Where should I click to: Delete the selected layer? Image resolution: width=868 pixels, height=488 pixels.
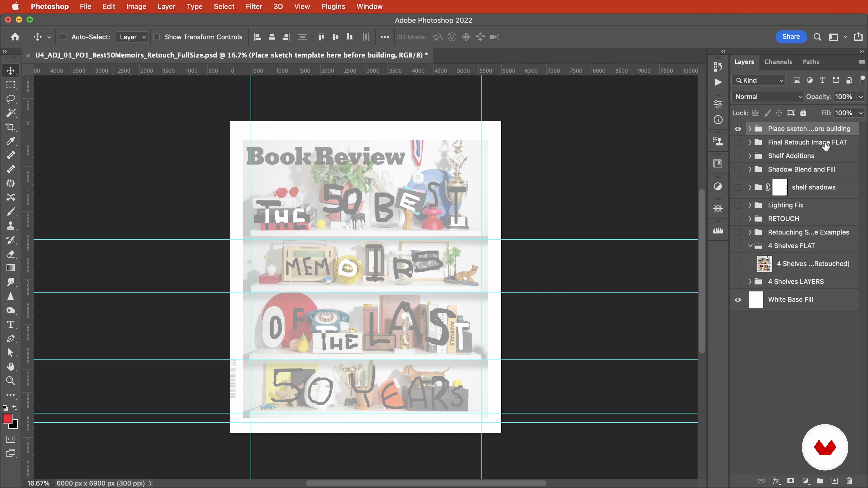click(849, 481)
